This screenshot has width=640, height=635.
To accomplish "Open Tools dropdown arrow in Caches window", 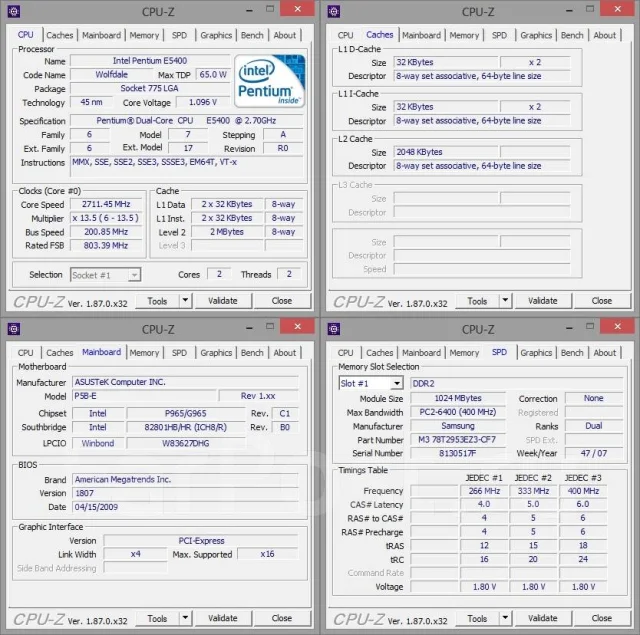I will 505,301.
